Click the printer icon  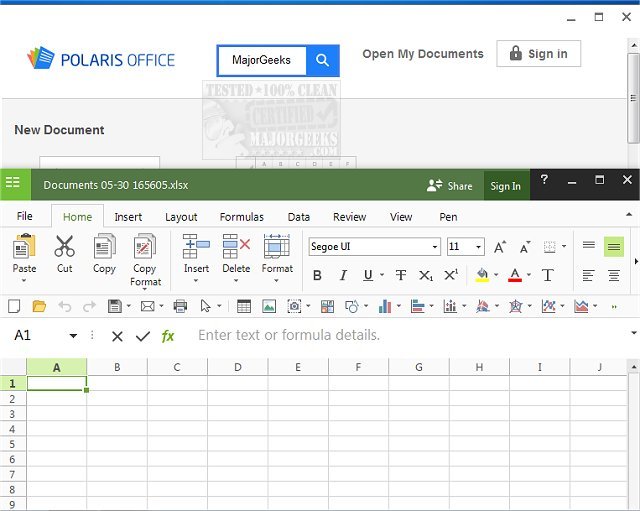[180, 306]
